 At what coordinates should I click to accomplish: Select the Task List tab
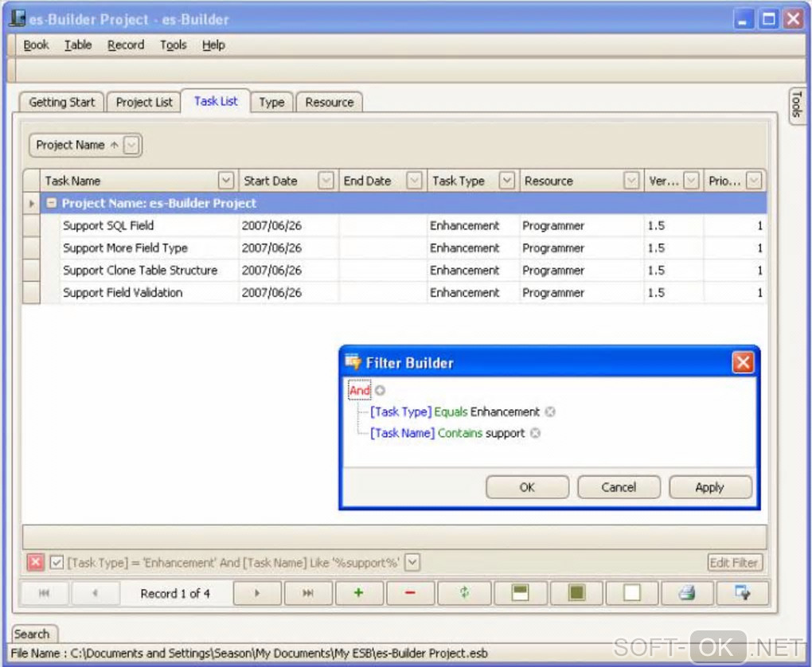[216, 101]
